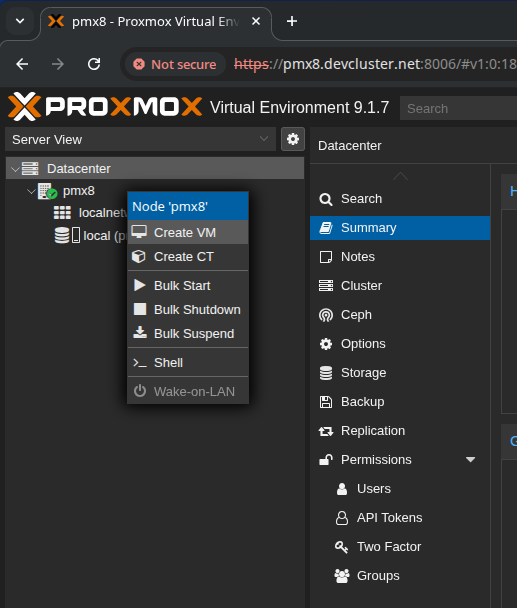Image resolution: width=517 pixels, height=608 pixels.
Task: Collapse the Permissions submenu arrow
Action: click(x=470, y=460)
